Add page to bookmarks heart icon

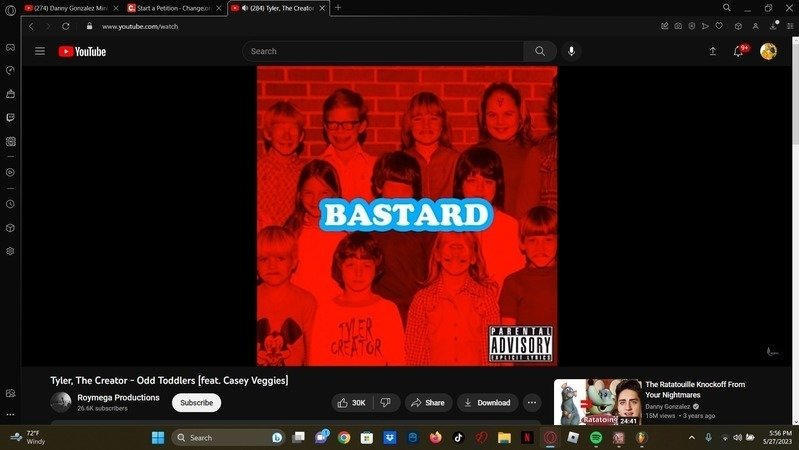click(x=719, y=26)
